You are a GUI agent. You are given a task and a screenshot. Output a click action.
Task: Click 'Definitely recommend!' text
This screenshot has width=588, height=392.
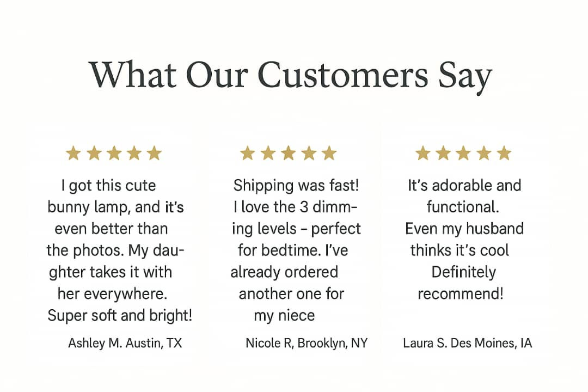click(x=462, y=283)
